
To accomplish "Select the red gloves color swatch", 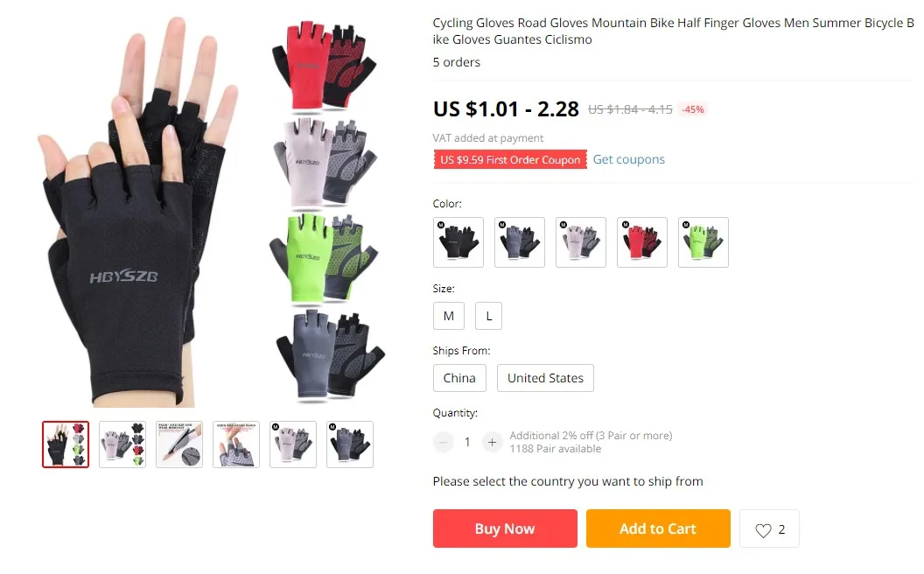I will (x=642, y=242).
